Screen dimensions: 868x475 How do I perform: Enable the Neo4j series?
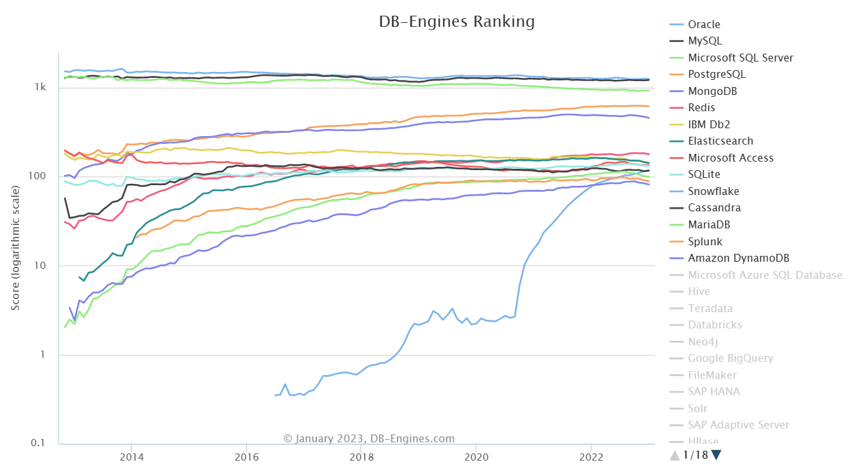click(x=694, y=342)
